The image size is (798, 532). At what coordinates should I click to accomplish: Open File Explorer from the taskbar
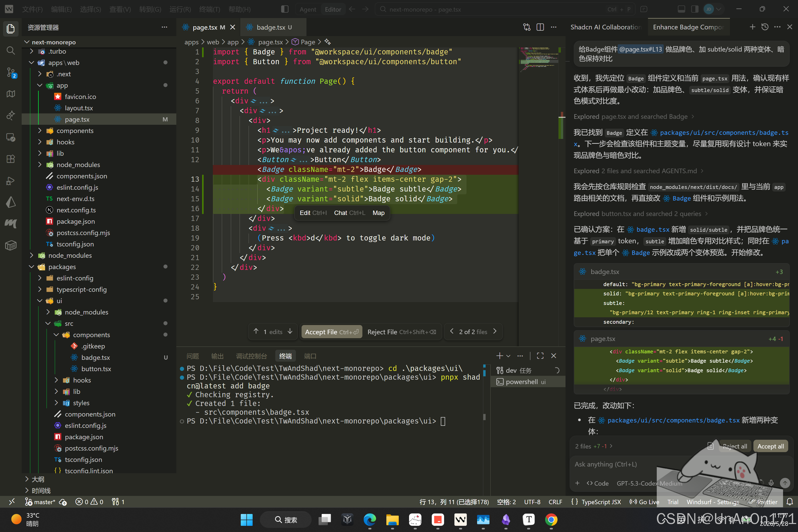[393, 519]
